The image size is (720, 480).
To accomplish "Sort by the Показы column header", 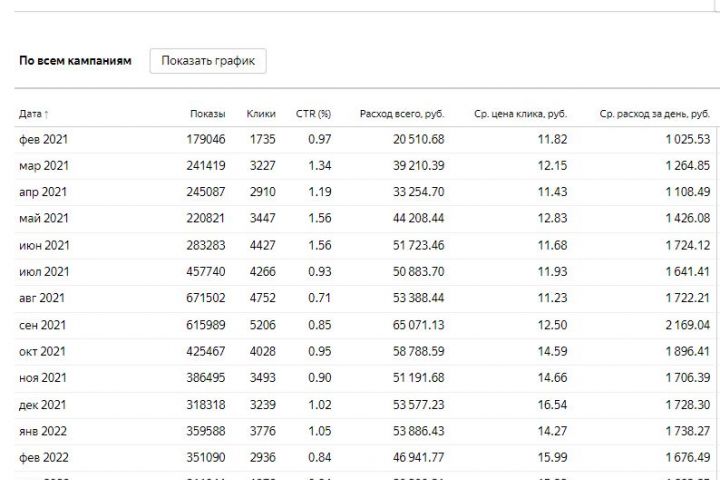I will click(207, 114).
